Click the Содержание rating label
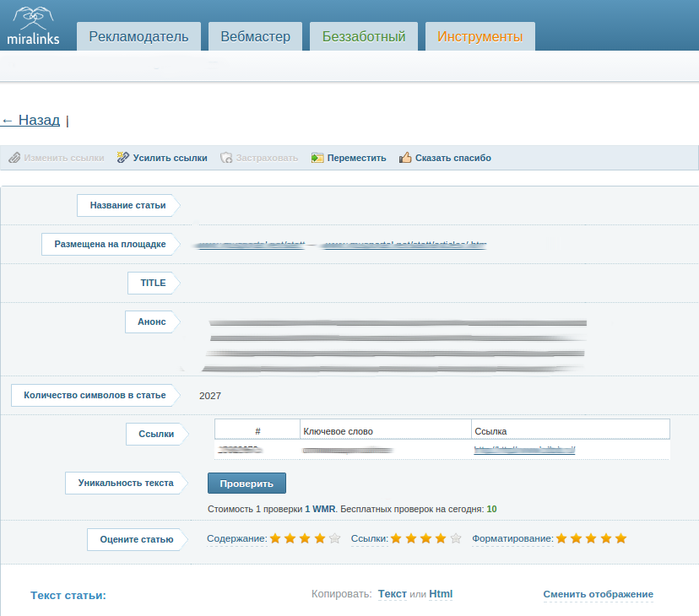Viewport: 699px width, 616px height. pos(237,538)
